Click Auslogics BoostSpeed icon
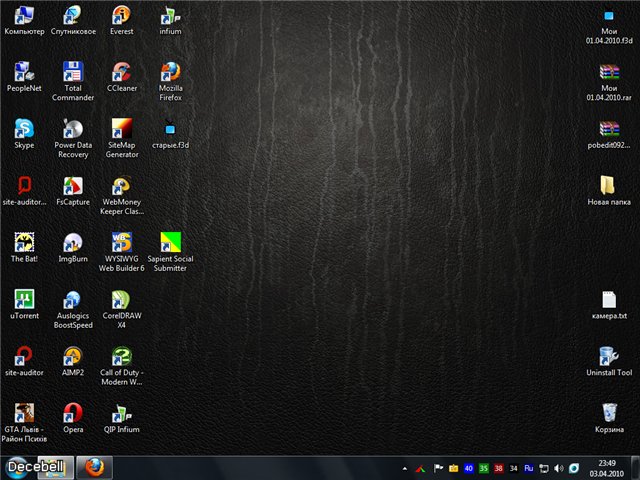 tap(73, 309)
